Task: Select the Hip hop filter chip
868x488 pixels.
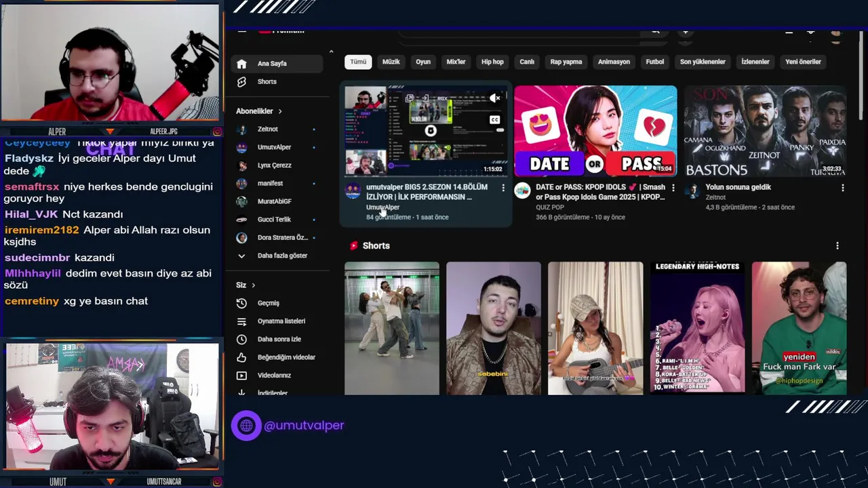Action: point(493,62)
